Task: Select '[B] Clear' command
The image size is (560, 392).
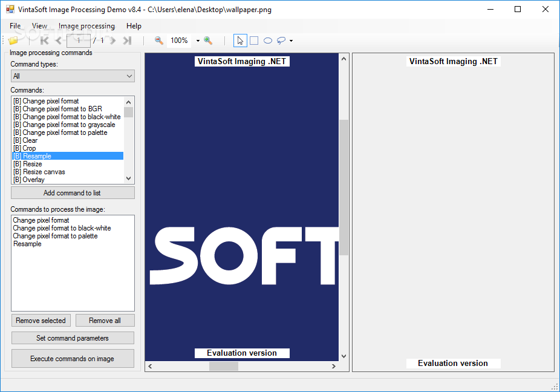Action: coord(68,140)
